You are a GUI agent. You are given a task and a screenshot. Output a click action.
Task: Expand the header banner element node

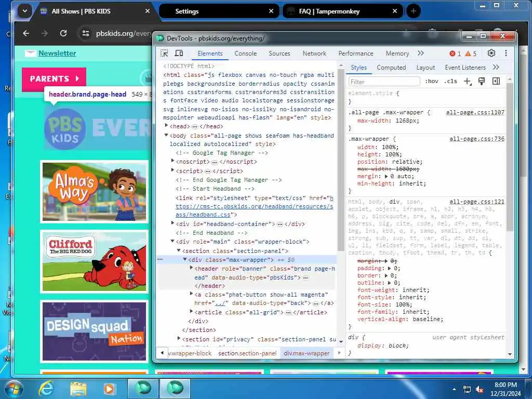coord(191,268)
